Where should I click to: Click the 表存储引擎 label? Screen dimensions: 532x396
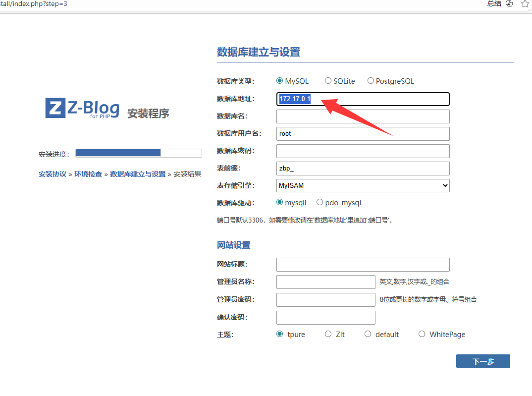point(235,186)
